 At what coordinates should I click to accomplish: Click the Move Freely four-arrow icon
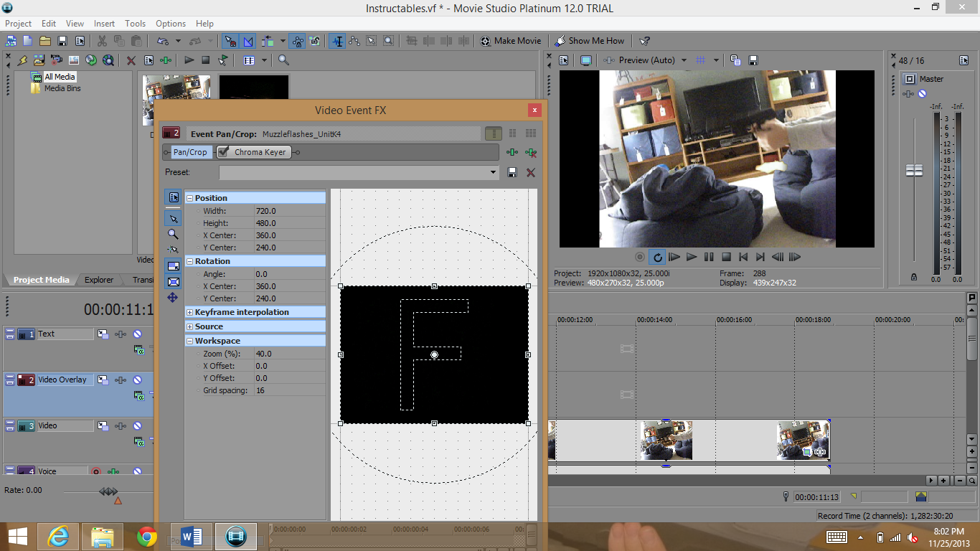coord(173,298)
